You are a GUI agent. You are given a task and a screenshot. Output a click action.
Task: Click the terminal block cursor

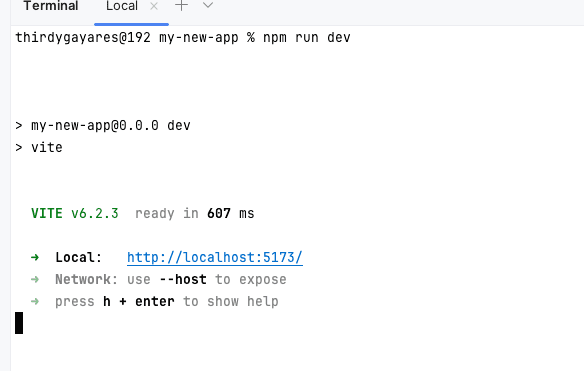click(x=19, y=323)
